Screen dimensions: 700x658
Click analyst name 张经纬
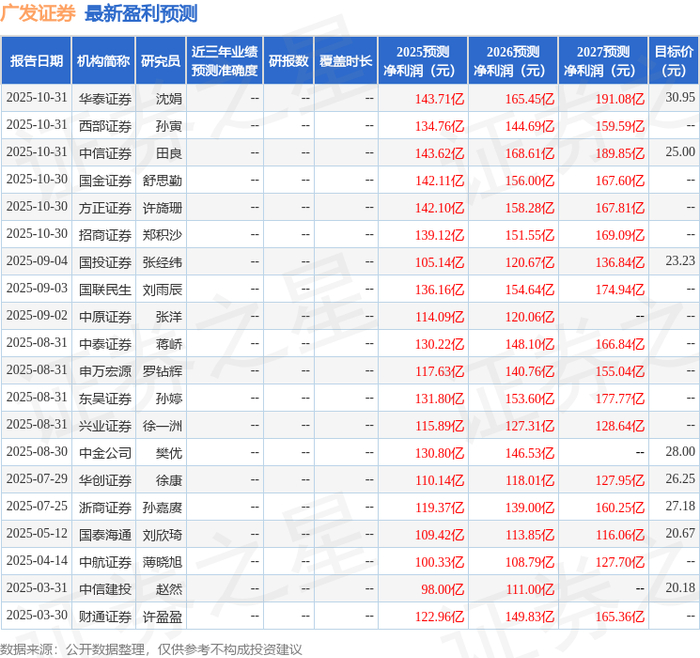click(x=162, y=262)
